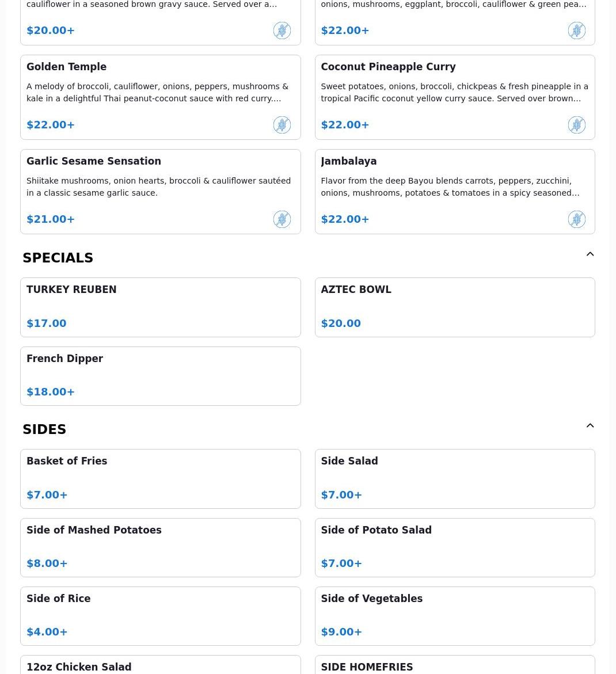Choose Basket of Fries side
This screenshot has height=674, width=616.
(160, 478)
